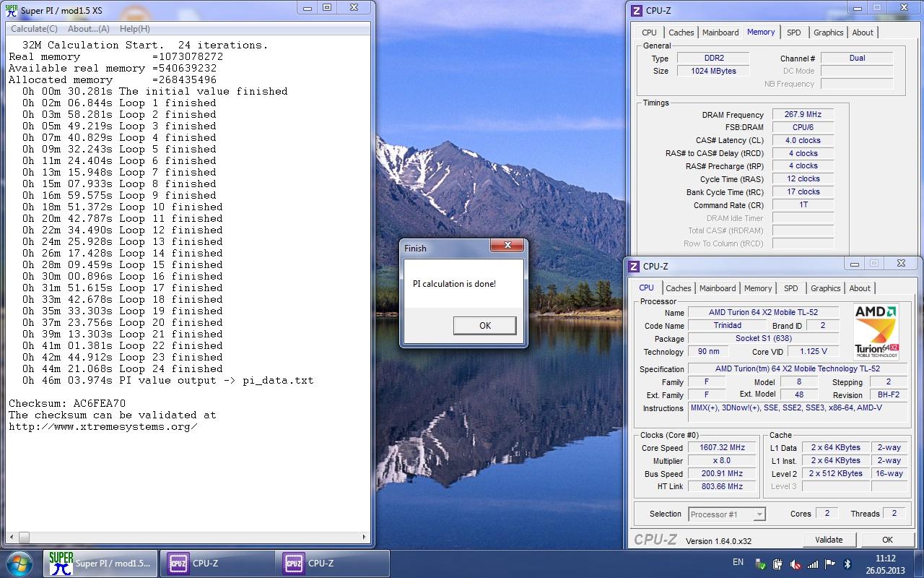This screenshot has width=924, height=578.
Task: Click the Multiplier value x 8.0
Action: 722,461
